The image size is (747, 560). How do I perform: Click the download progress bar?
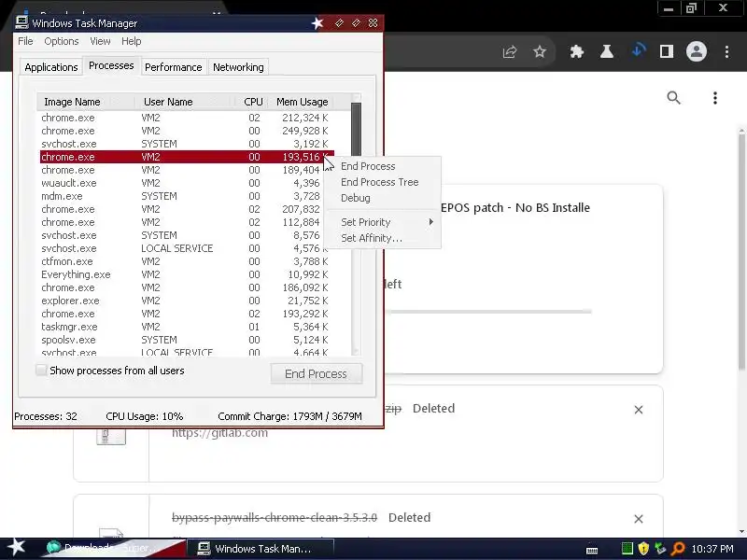(x=488, y=312)
